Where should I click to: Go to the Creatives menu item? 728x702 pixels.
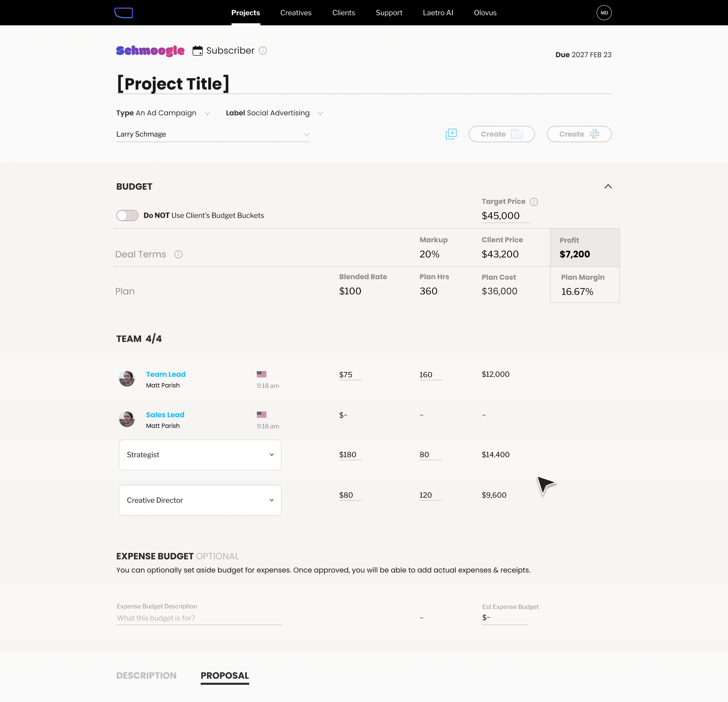coord(296,13)
